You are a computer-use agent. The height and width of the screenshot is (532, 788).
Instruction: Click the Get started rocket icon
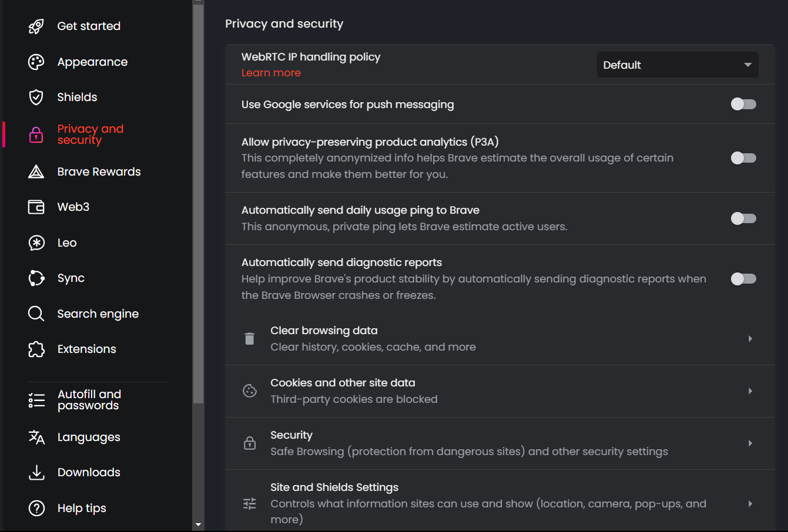[x=36, y=26]
